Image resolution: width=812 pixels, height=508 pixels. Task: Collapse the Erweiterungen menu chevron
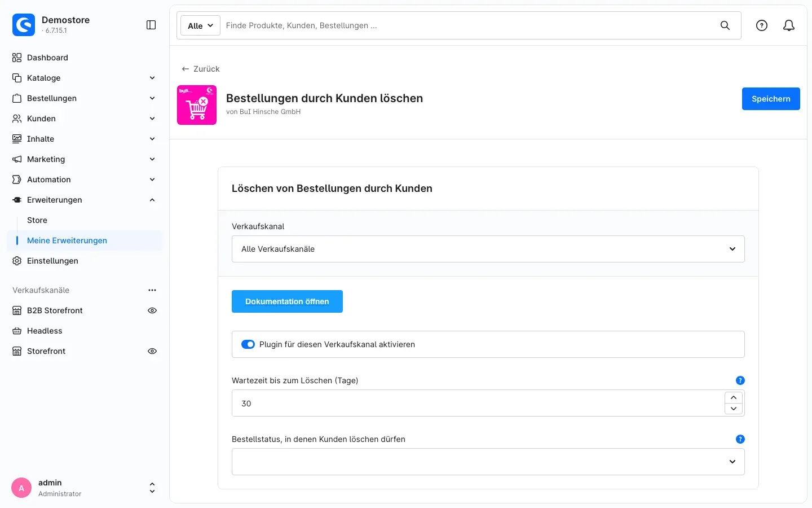click(x=152, y=200)
